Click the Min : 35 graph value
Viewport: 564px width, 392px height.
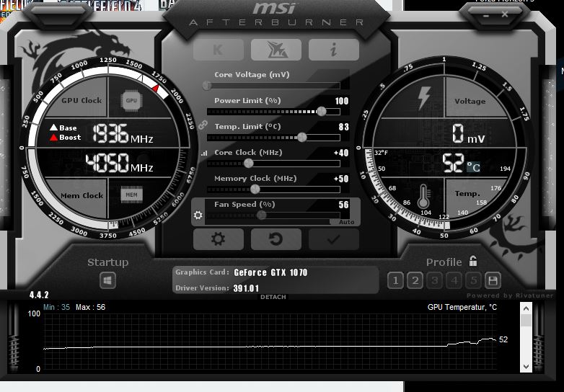click(x=56, y=307)
